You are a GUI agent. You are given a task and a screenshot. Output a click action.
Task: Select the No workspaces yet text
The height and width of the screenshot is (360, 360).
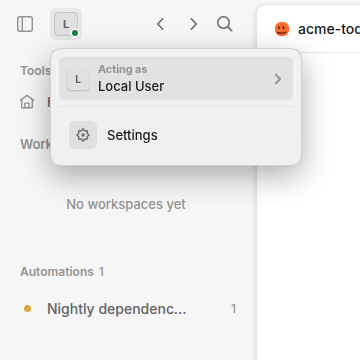(126, 204)
